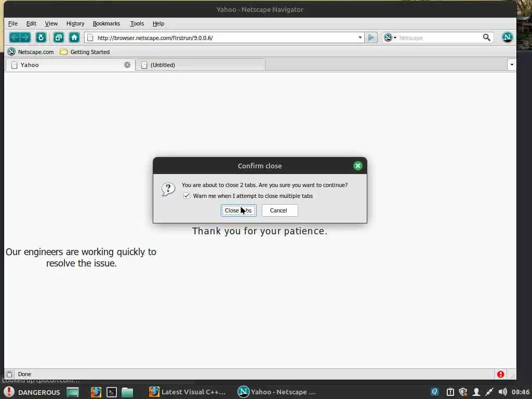
Task: Click the Go arrow next to the address bar
Action: click(x=371, y=37)
